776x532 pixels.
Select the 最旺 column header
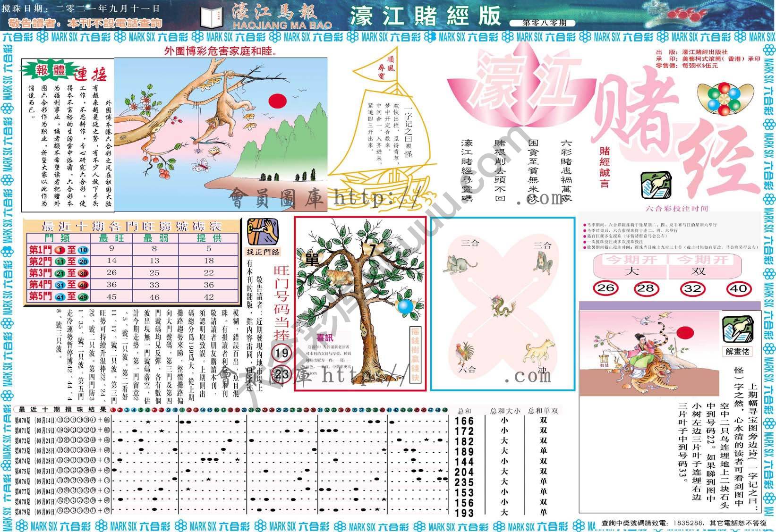(x=111, y=238)
